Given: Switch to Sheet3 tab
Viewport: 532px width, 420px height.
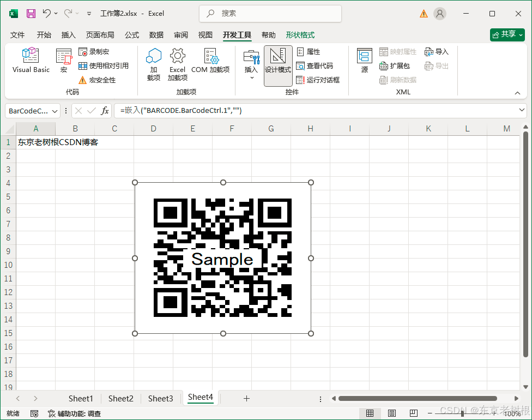Looking at the screenshot, I should tap(160, 399).
